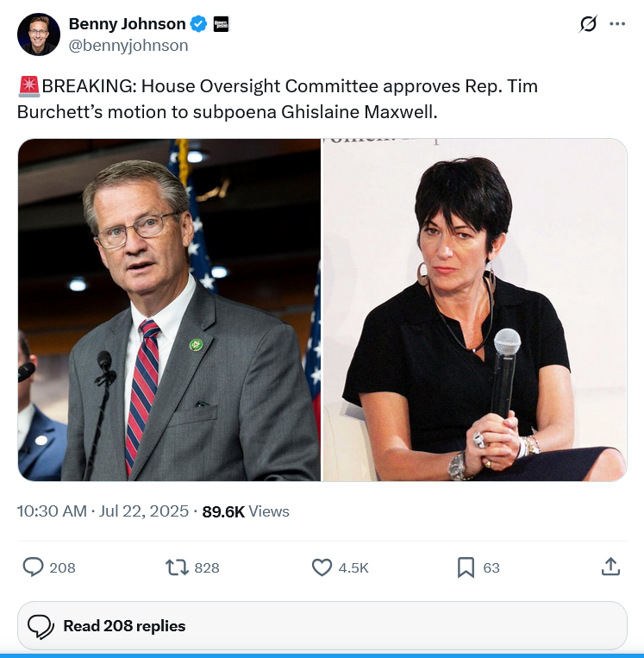Repost this tweet via retweet icon
The image size is (644, 658).
pos(177,567)
